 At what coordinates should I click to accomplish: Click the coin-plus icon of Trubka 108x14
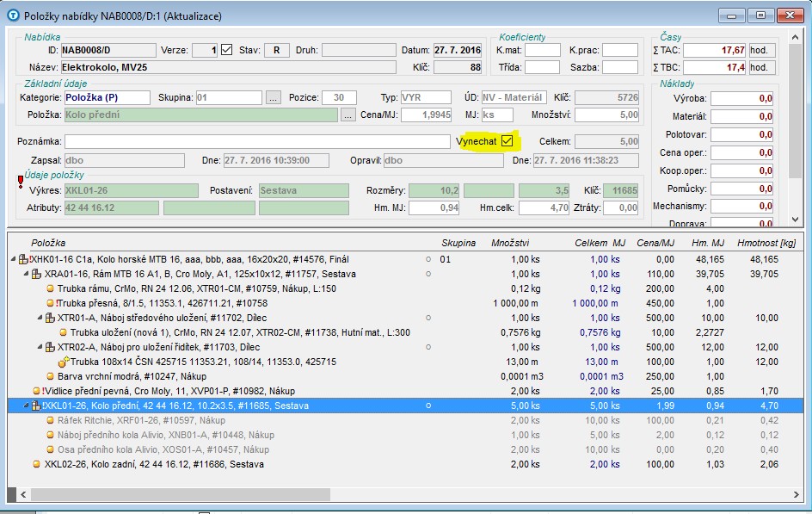[x=63, y=362]
